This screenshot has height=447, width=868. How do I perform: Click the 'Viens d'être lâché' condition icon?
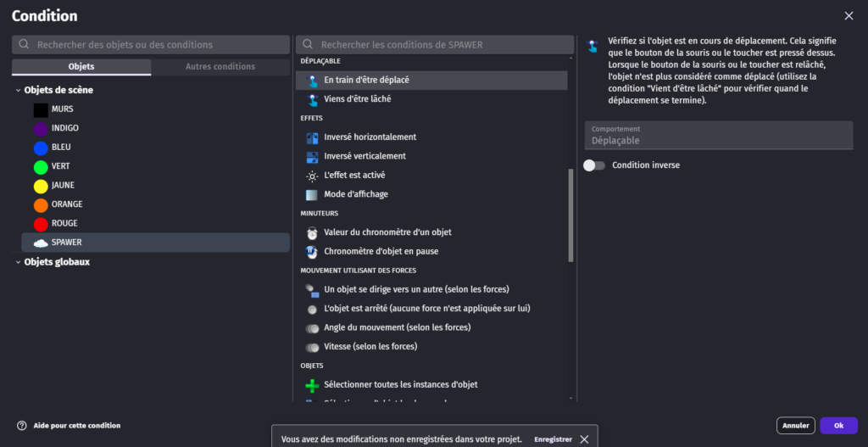coord(312,99)
